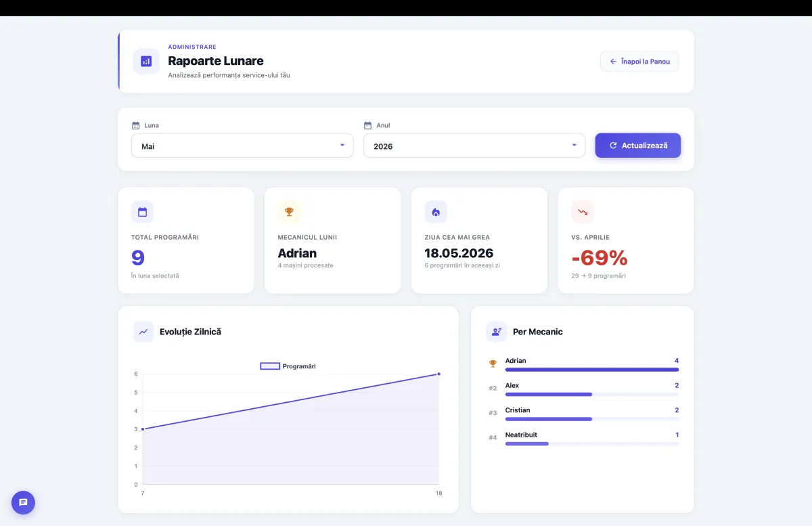Click the Evoluție Zilnică heading
This screenshot has width=812, height=526.
[190, 332]
